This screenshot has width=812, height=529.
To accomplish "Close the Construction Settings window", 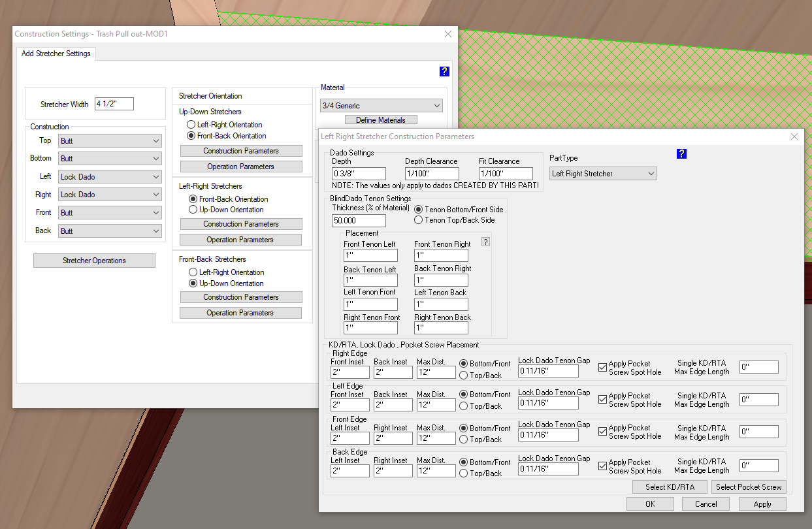I will (x=448, y=34).
